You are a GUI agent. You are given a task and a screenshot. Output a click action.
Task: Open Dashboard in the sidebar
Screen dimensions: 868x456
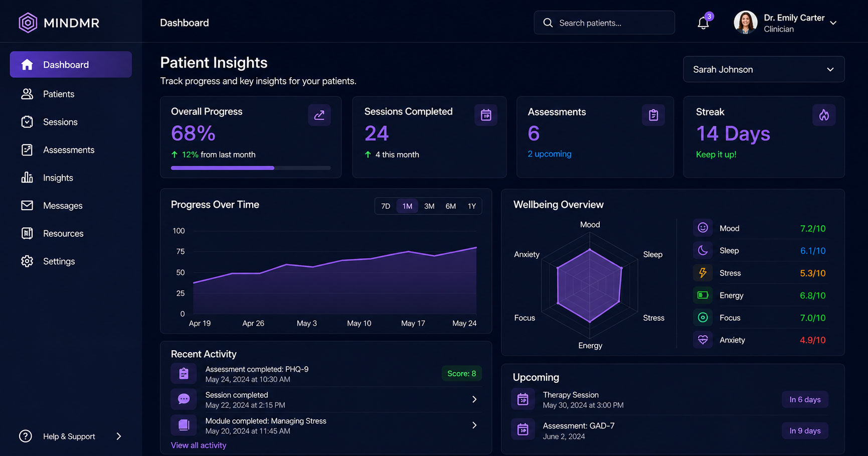tap(71, 65)
